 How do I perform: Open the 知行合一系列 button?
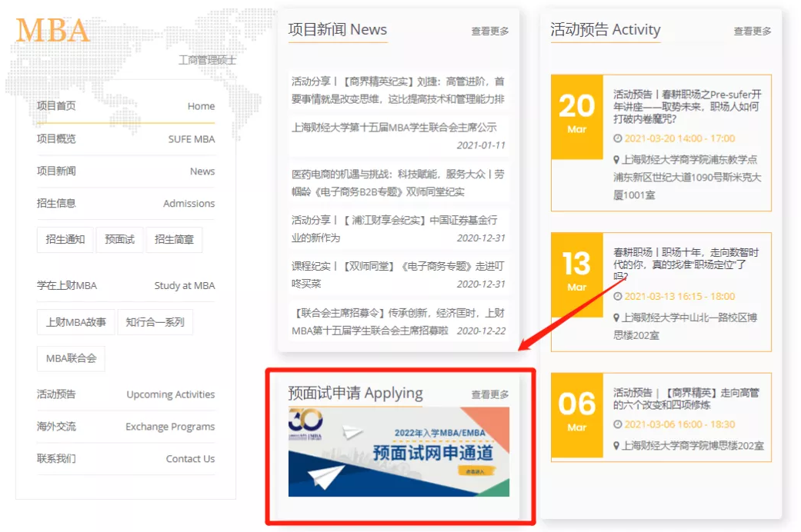pos(155,322)
